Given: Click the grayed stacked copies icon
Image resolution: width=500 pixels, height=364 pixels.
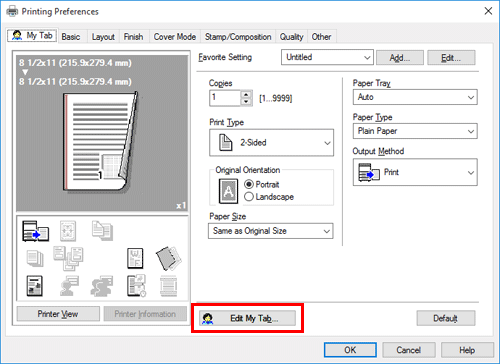Looking at the screenshot, I should point(35,258).
